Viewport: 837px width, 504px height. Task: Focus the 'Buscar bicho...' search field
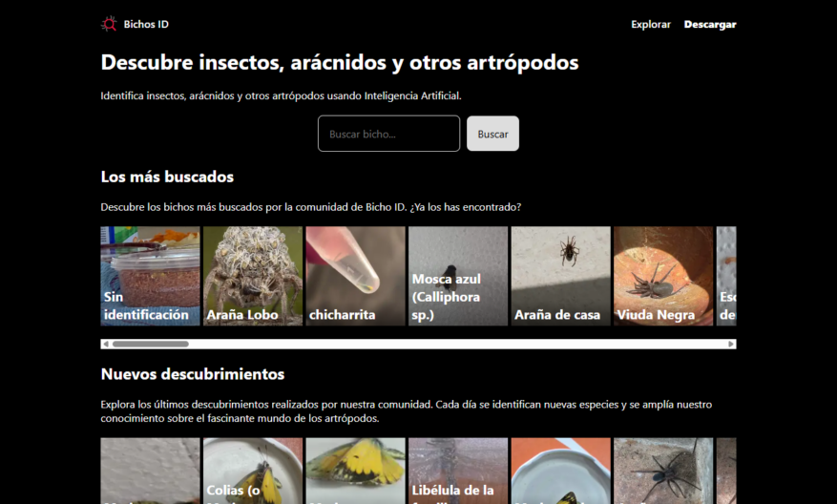point(388,134)
